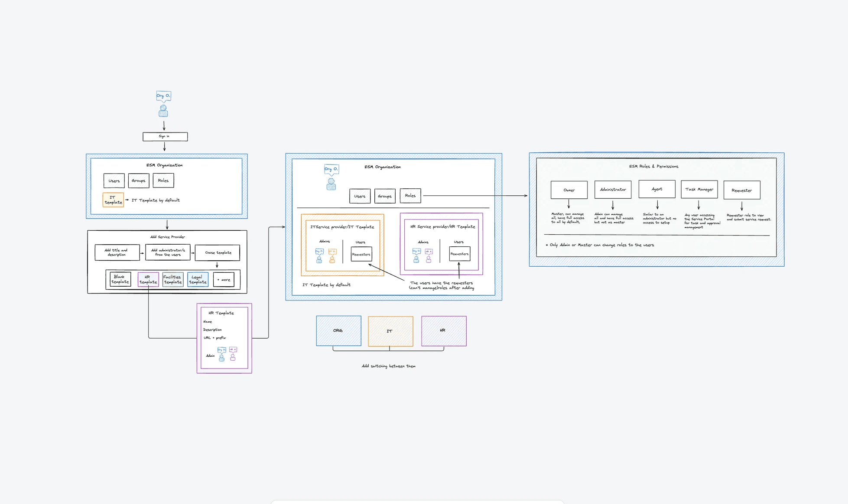Click the Description label in HR Template card
Image resolution: width=848 pixels, height=504 pixels.
(x=212, y=330)
